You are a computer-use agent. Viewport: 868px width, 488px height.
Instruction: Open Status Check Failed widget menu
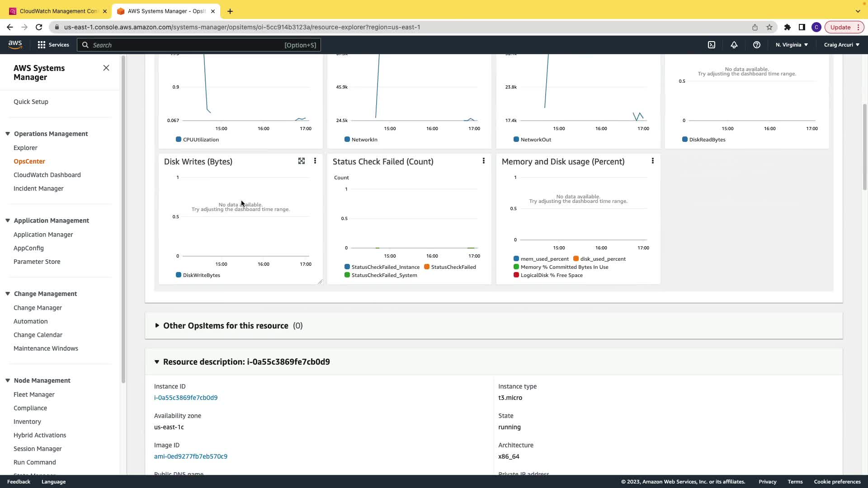click(x=484, y=161)
